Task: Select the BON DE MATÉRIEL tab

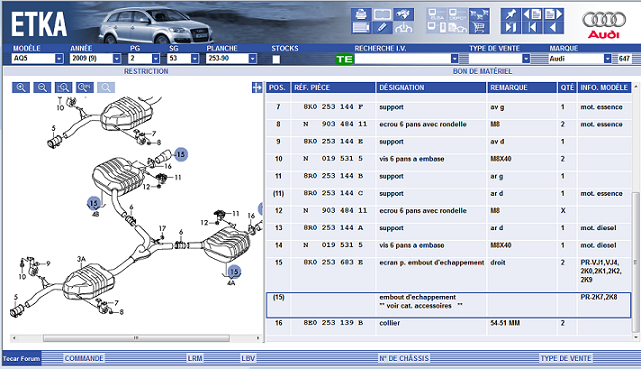Action: pyautogui.click(x=482, y=72)
